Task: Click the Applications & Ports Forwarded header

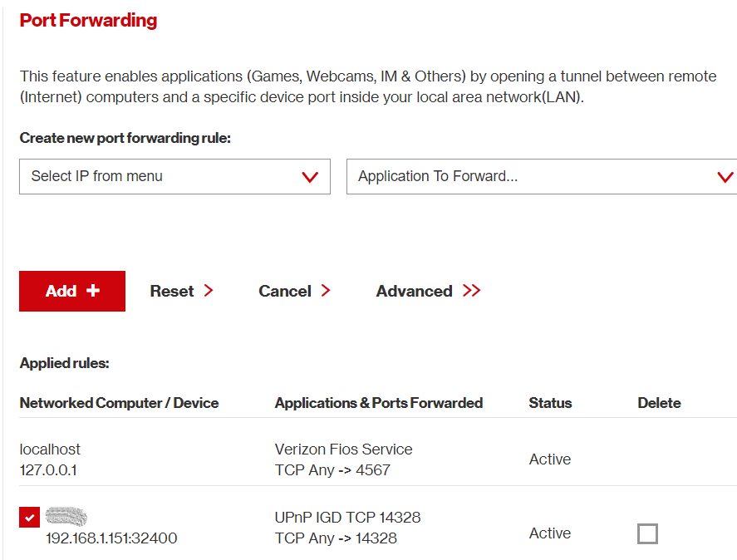Action: click(379, 403)
